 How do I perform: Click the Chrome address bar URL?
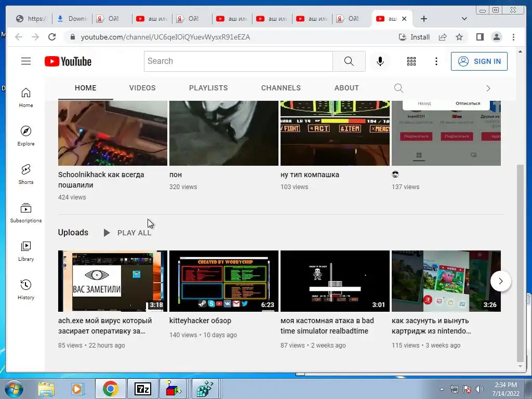165,37
